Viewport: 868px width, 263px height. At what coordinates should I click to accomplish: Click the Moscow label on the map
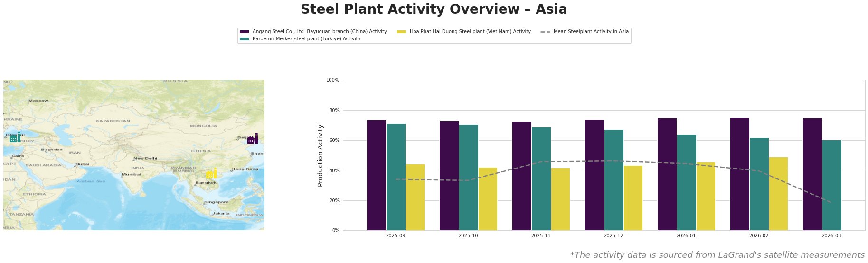point(38,101)
